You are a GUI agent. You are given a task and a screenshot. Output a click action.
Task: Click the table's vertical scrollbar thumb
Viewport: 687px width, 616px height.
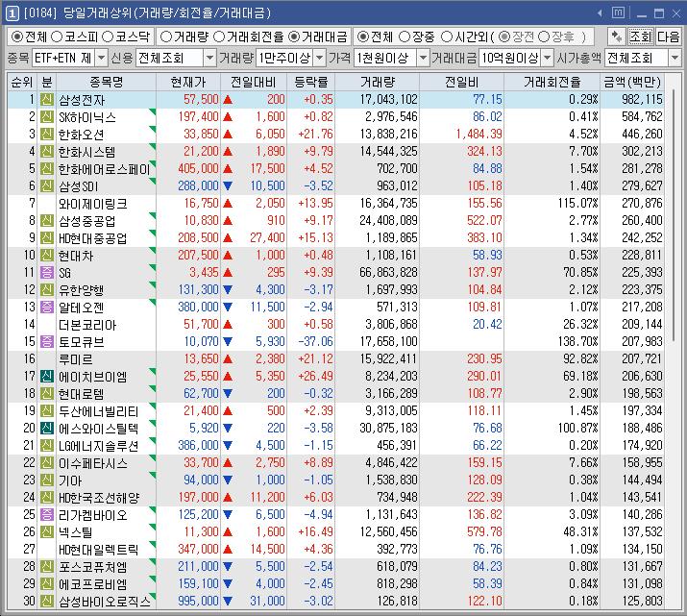675,214
